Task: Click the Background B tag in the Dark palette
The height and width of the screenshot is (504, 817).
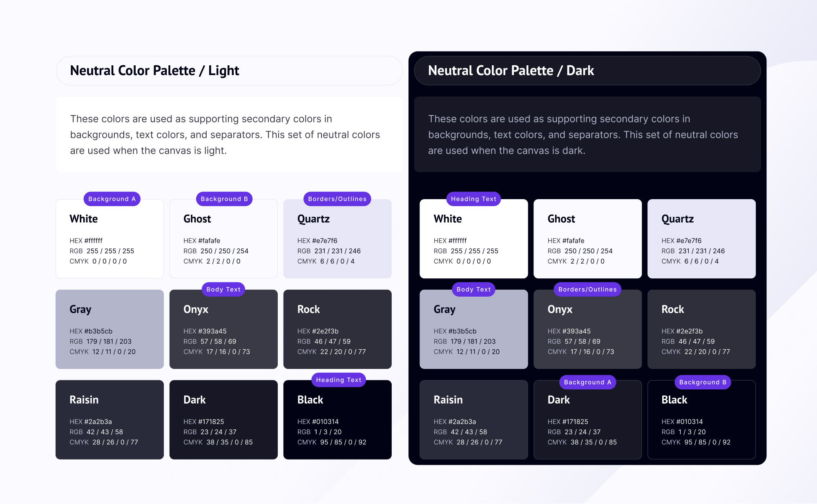Action: (x=703, y=382)
